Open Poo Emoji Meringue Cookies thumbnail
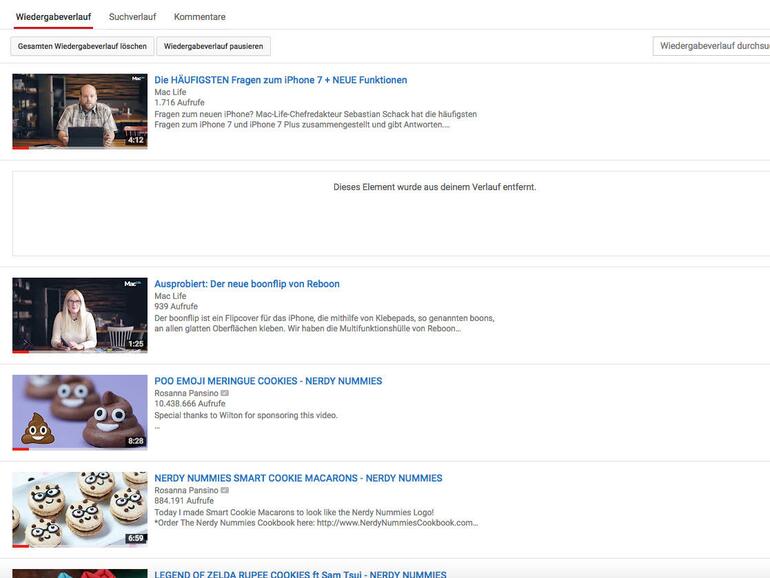 80,413
